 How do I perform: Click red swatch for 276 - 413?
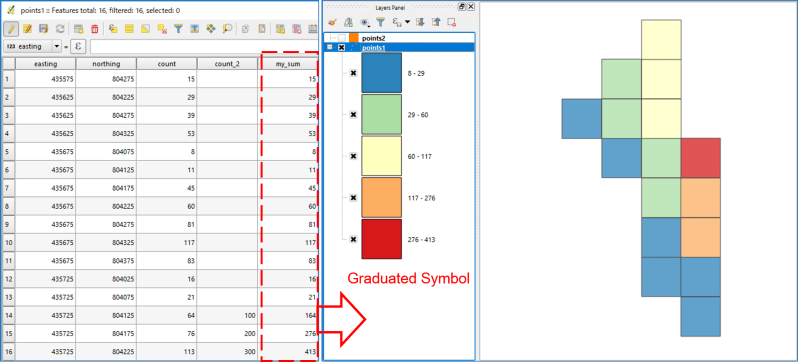pyautogui.click(x=382, y=239)
